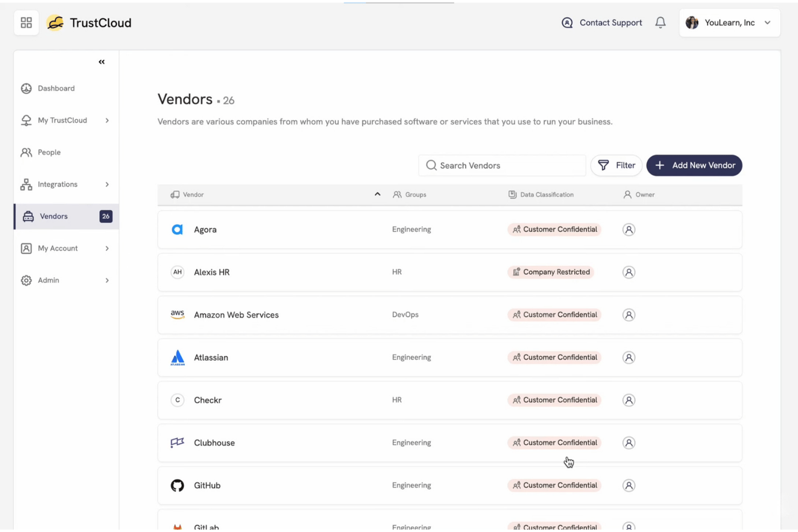Click the Amazon Web Services logo
Viewport: 798px width, 532px height.
tap(177, 315)
